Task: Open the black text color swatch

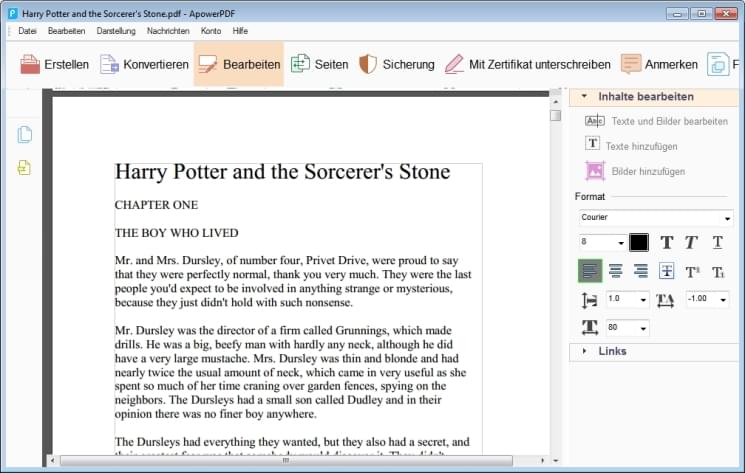Action: coord(639,242)
